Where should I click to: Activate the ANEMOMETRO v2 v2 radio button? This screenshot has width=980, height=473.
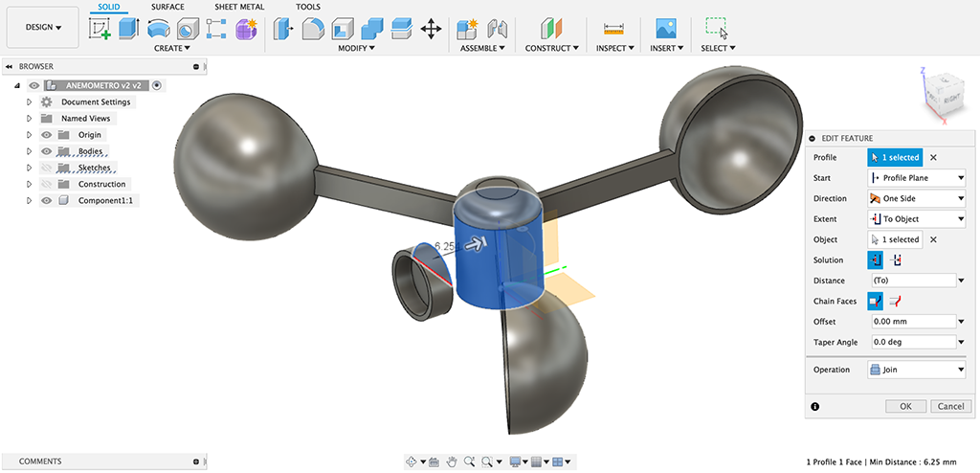(157, 86)
